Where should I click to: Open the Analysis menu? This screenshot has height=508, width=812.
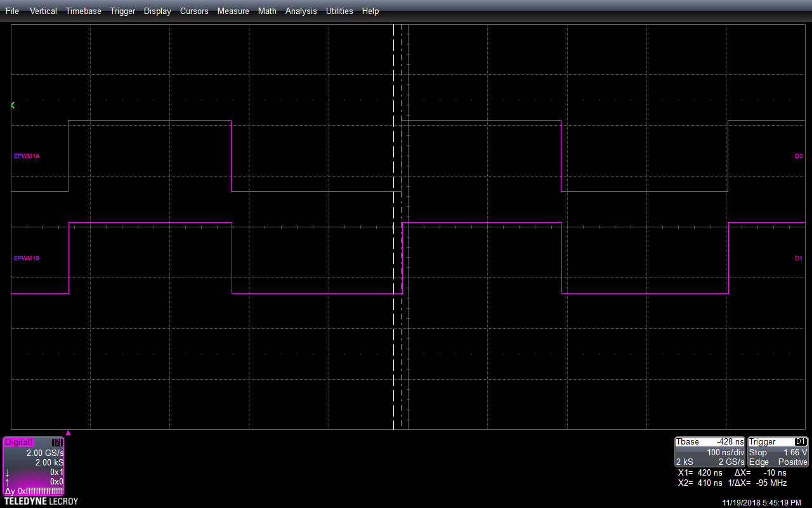click(x=301, y=11)
